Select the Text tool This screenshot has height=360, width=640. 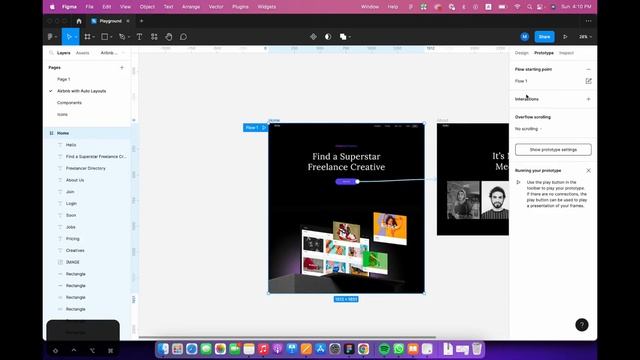click(x=139, y=37)
